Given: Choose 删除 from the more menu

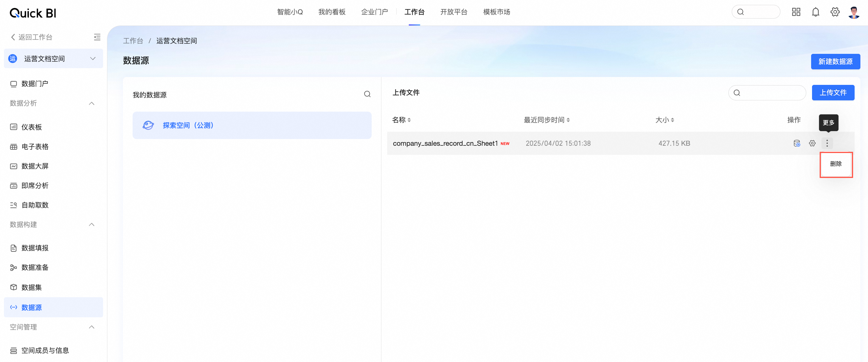Looking at the screenshot, I should pyautogui.click(x=836, y=164).
